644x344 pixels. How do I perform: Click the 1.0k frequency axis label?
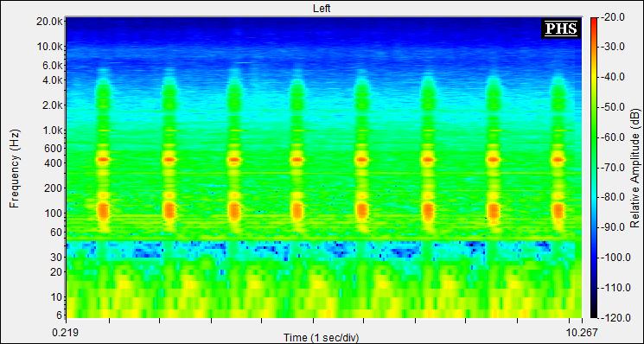pos(52,131)
